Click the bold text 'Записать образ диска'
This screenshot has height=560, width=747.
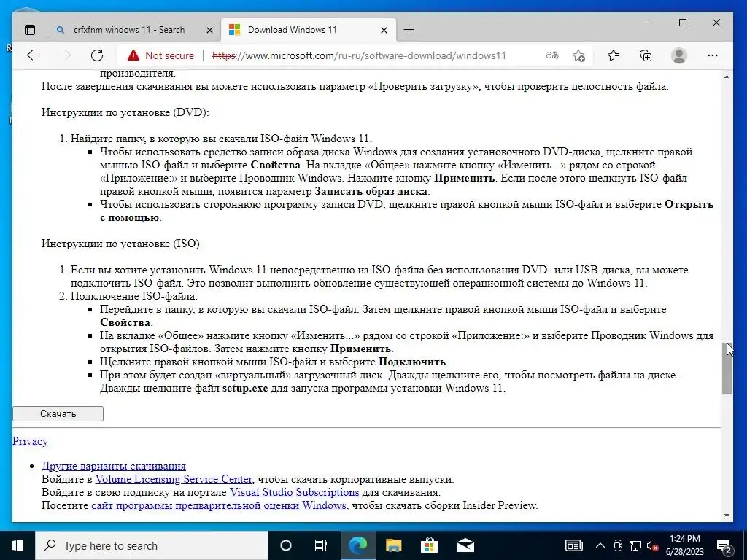(x=371, y=192)
